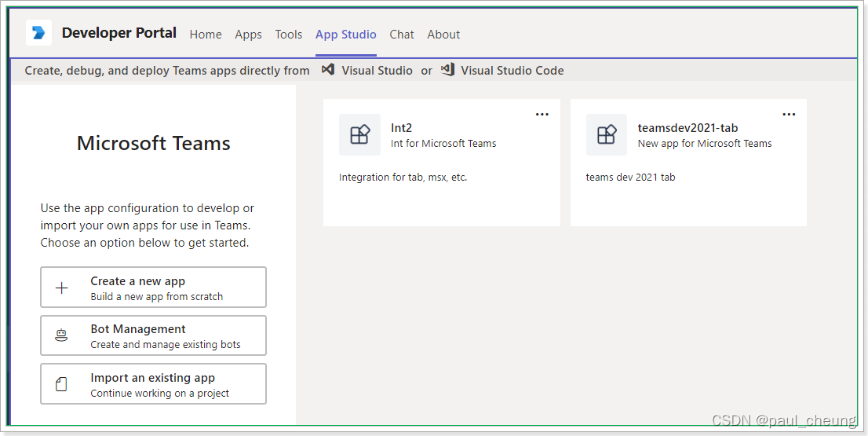Open the About tab
This screenshot has height=436, width=868.
coord(443,35)
